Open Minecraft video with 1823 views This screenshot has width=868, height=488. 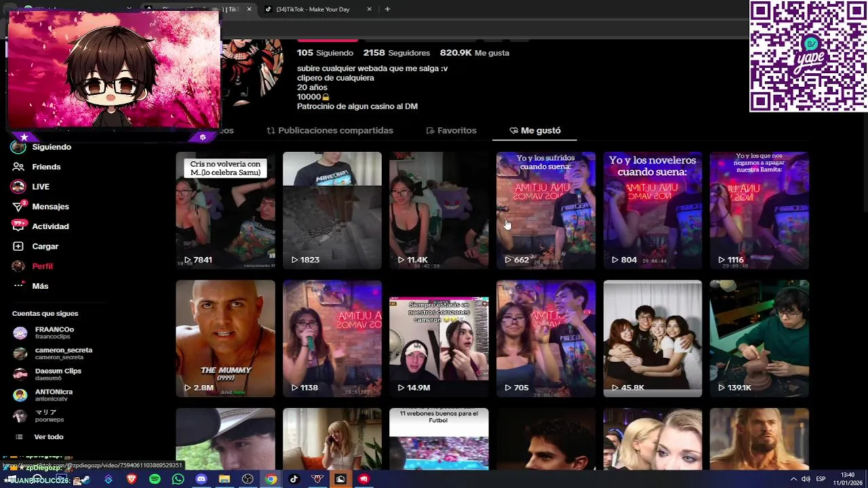[332, 210]
